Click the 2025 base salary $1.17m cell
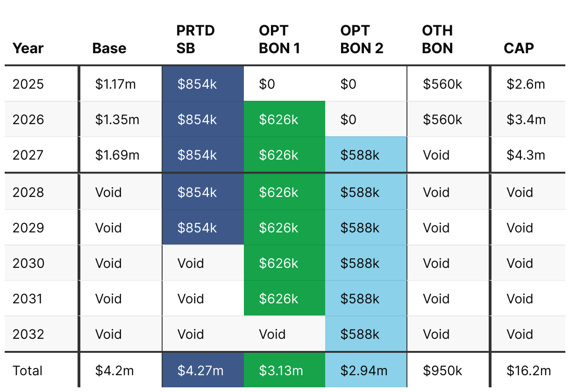Viewport: 570px width, 392px height. pos(116,84)
